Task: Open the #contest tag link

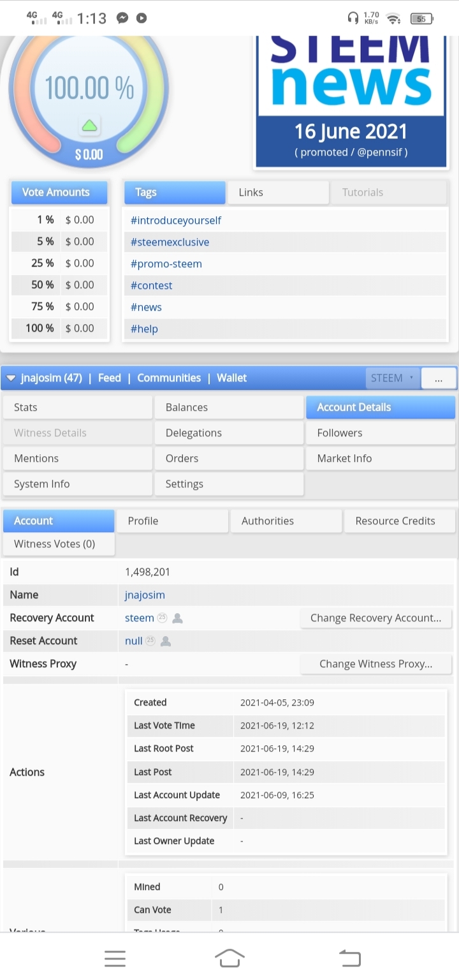Action: 151,285
